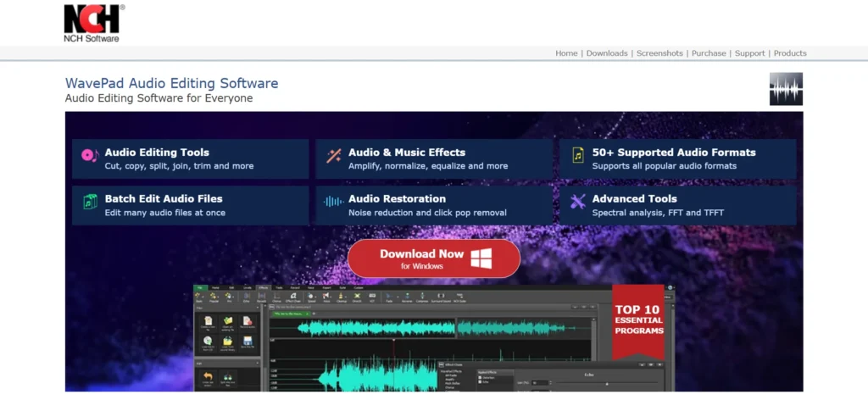Open the Speed icon dropdown arrow
This screenshot has height=400, width=868.
tap(315, 297)
